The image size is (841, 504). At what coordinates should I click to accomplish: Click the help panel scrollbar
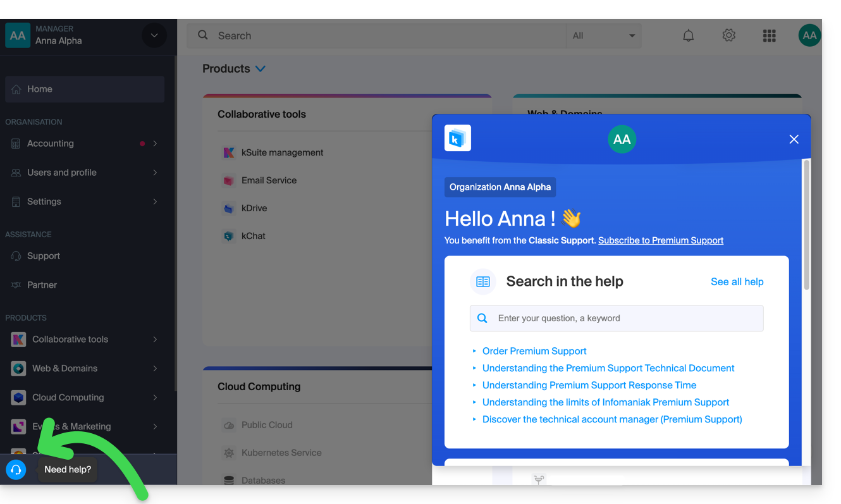[x=806, y=225]
